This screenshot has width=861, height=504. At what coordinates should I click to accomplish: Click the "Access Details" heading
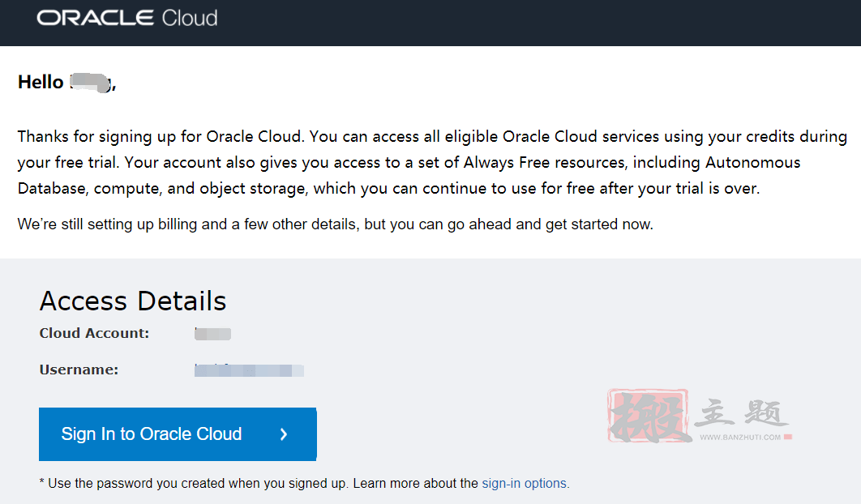pyautogui.click(x=133, y=301)
